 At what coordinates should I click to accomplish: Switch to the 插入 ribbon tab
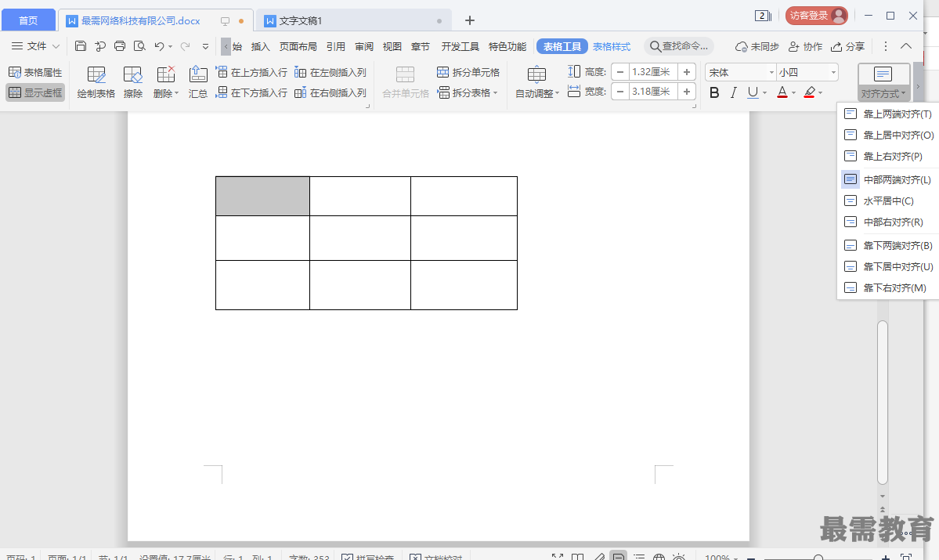(x=261, y=46)
